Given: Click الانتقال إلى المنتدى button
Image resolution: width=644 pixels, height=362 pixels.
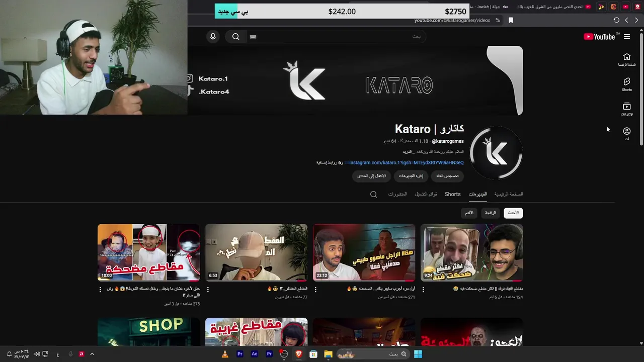Looking at the screenshot, I should 371,176.
